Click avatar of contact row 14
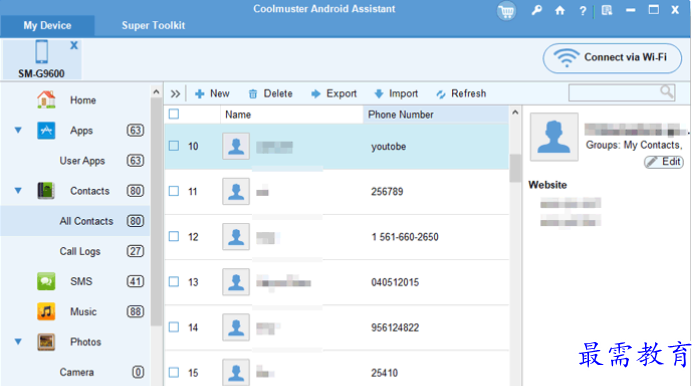700x386 pixels. point(236,327)
